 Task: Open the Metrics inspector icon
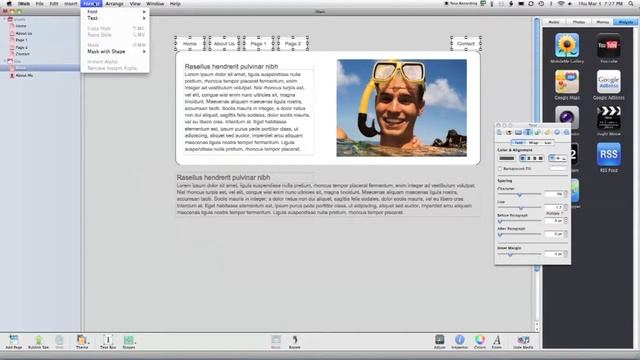(547, 132)
